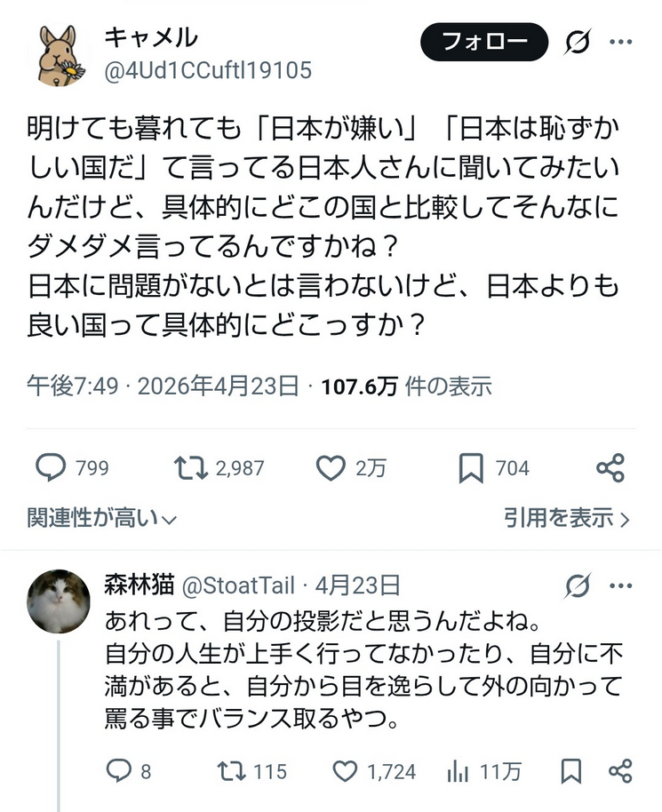Share the main post by キャメル
662x812 pixels.
(x=610, y=467)
